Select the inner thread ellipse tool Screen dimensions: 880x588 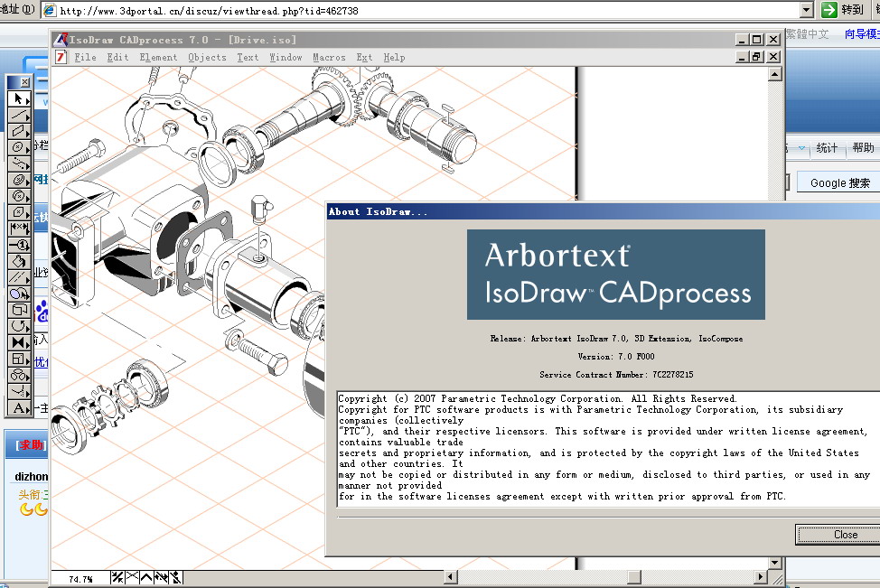[18, 181]
